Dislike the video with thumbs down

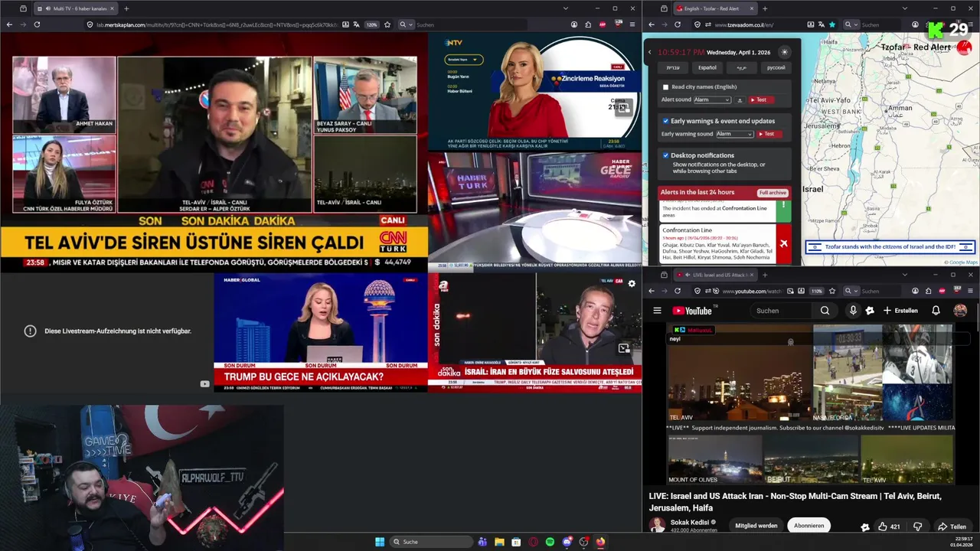917,527
